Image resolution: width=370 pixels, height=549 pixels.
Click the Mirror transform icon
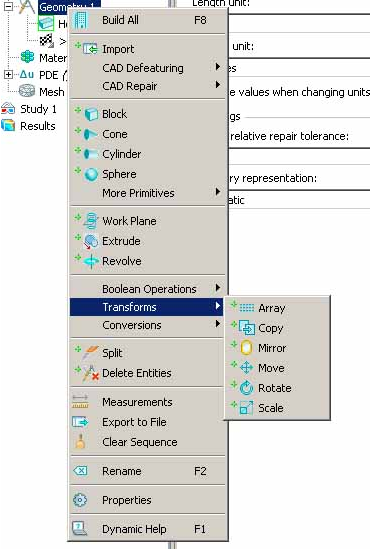246,348
